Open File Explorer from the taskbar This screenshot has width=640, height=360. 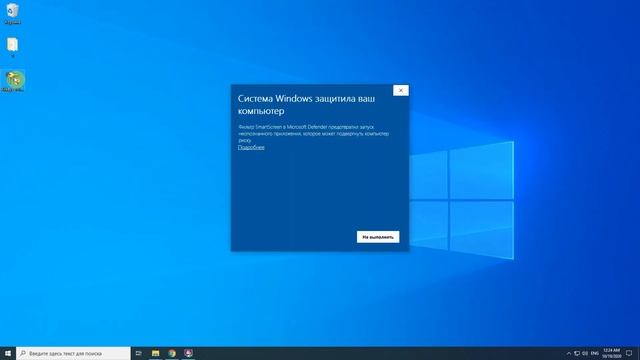point(156,353)
